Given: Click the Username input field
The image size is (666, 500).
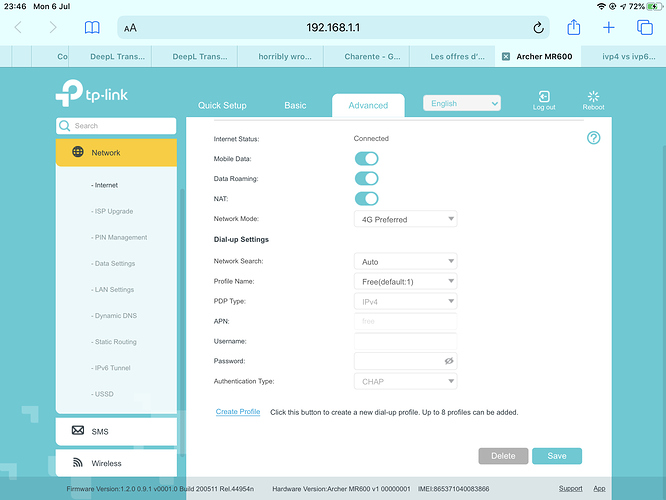Looking at the screenshot, I should [x=406, y=341].
